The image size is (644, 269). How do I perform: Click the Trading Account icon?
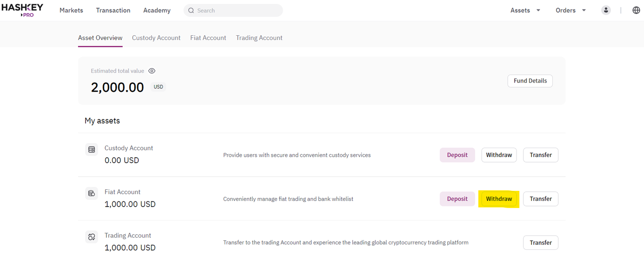click(x=92, y=237)
